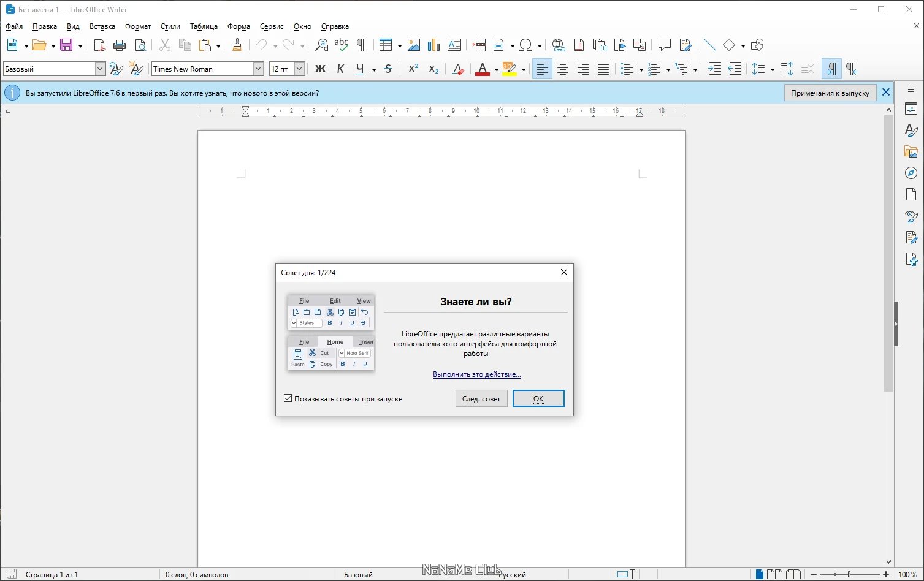Open Times New Roman font dropdown
Image resolution: width=924 pixels, height=581 pixels.
258,69
